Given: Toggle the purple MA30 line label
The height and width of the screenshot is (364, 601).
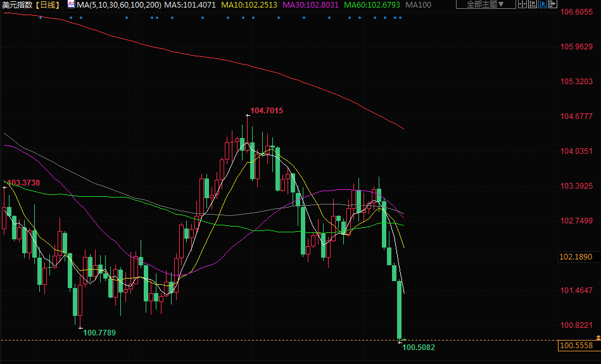Looking at the screenshot, I should (310, 5).
